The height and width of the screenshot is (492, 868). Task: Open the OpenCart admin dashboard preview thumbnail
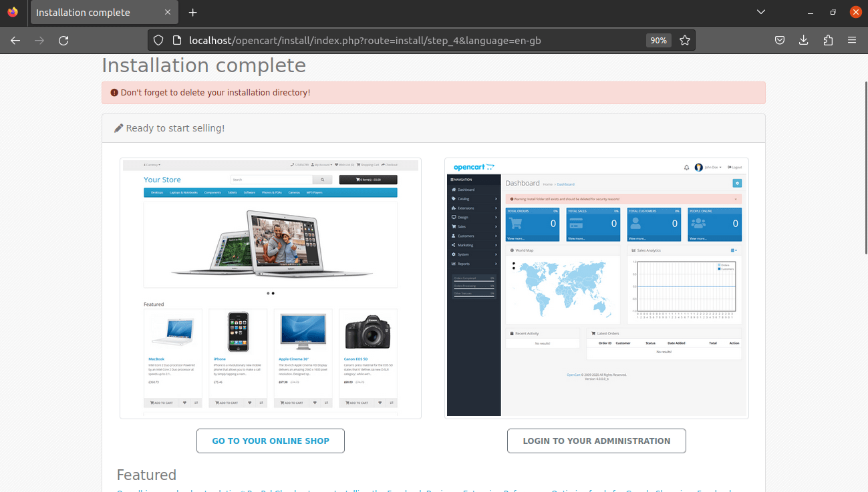point(597,288)
